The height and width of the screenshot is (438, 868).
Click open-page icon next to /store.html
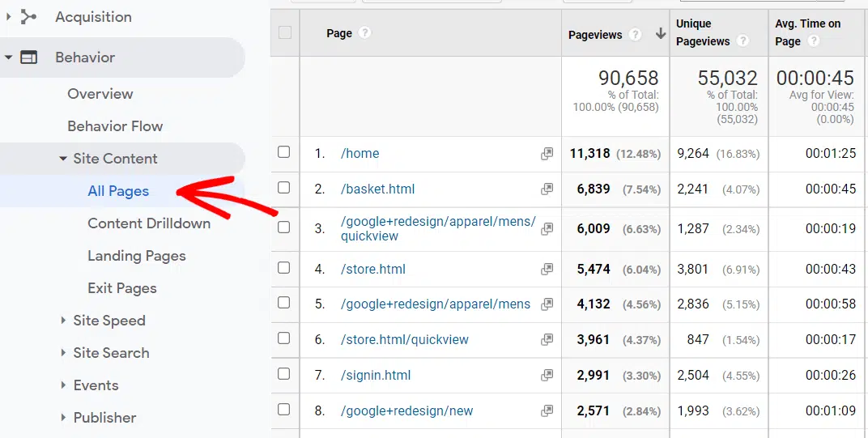point(547,269)
